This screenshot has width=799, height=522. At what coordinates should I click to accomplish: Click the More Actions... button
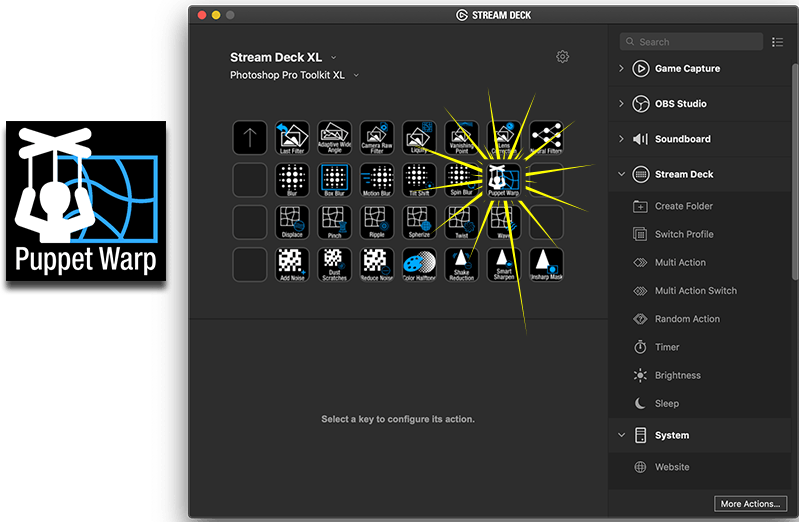pyautogui.click(x=750, y=504)
